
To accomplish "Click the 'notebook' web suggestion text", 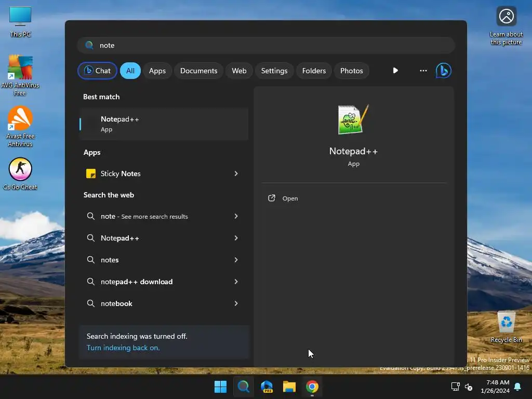I will [116, 303].
